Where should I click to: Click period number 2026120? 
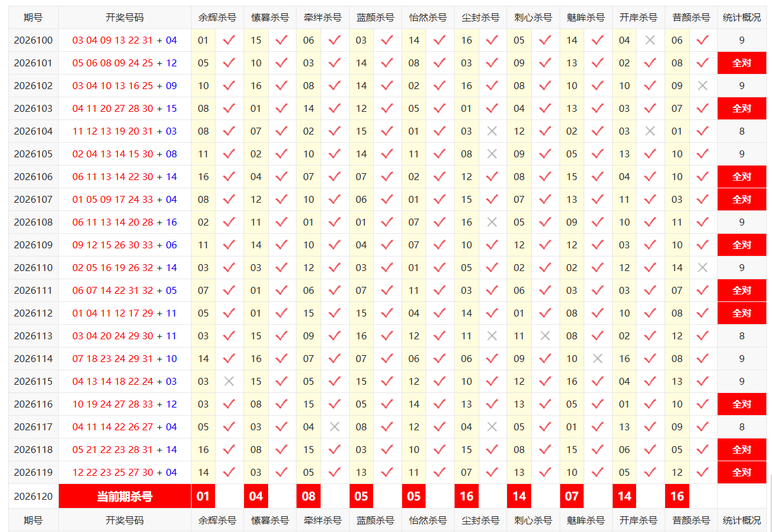34,497
